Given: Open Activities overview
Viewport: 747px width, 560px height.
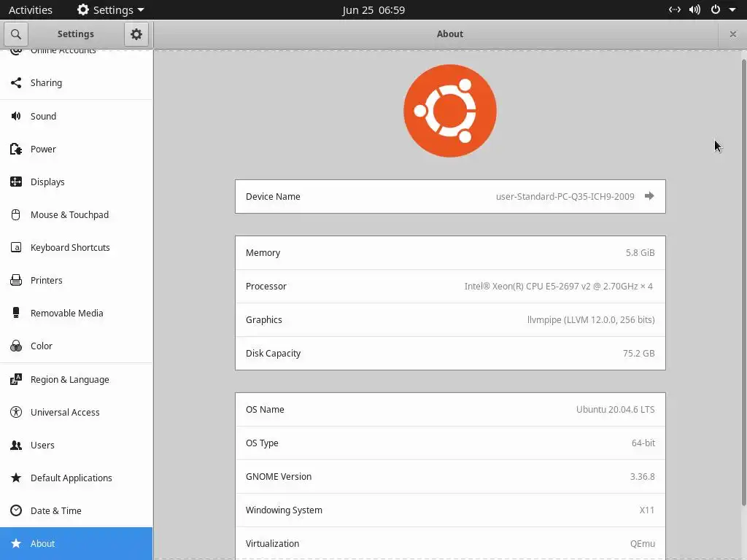Looking at the screenshot, I should (x=31, y=9).
